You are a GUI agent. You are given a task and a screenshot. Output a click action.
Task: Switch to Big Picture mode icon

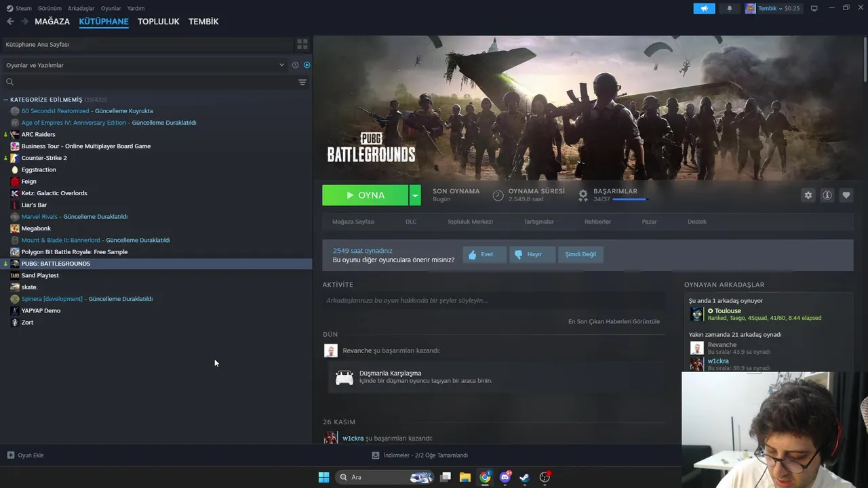point(814,8)
